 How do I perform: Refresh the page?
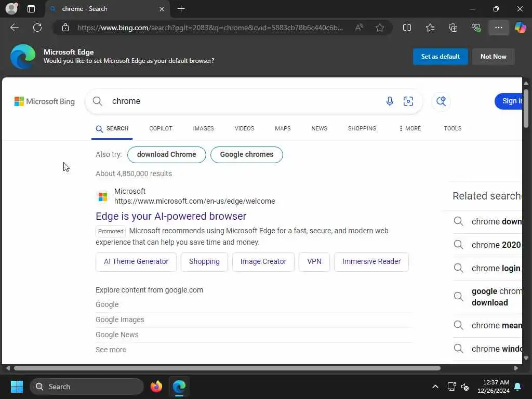tap(37, 28)
